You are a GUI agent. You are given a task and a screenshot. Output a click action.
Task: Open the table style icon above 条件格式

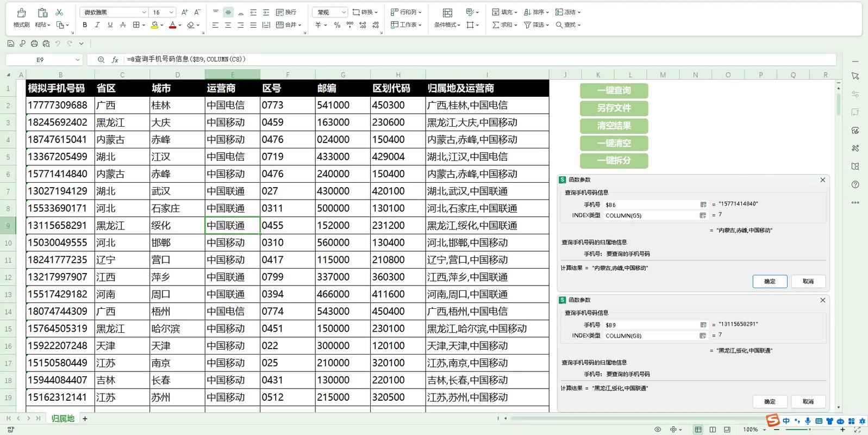(447, 13)
